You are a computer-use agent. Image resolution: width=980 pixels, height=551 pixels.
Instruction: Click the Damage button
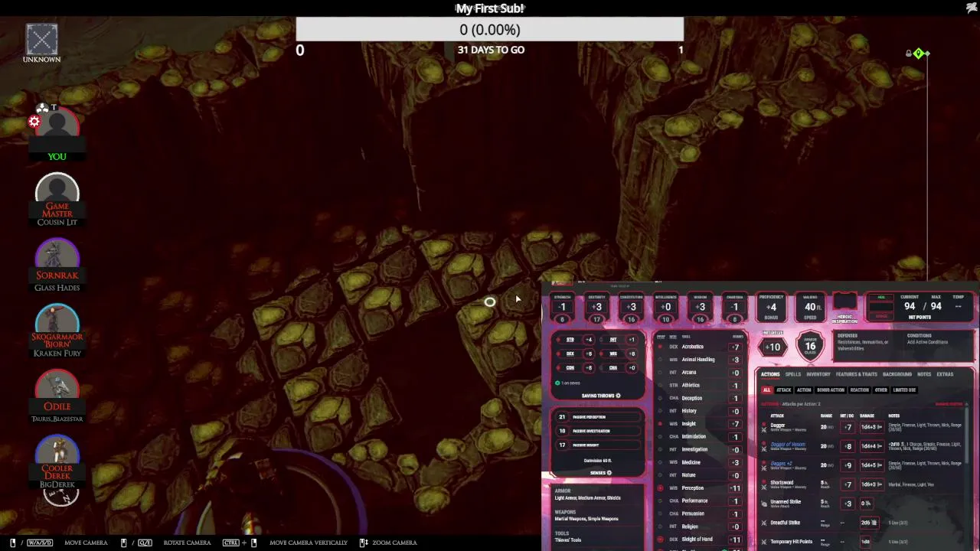881,316
